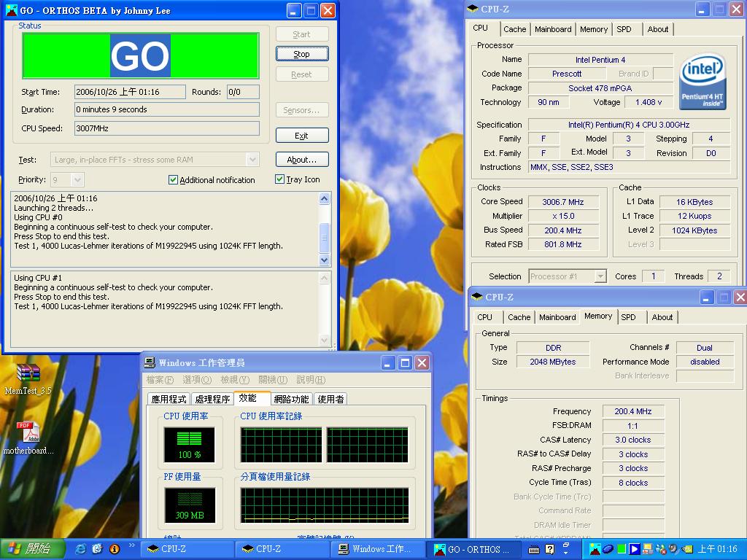Click the Size value 2048 MBytes
Screen dimensions: 747x560
[x=553, y=362]
